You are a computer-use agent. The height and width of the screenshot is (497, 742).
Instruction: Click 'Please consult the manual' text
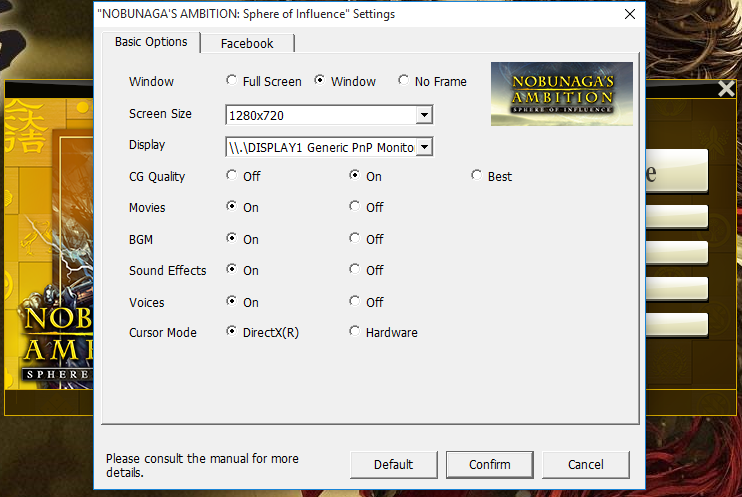[x=203, y=465]
